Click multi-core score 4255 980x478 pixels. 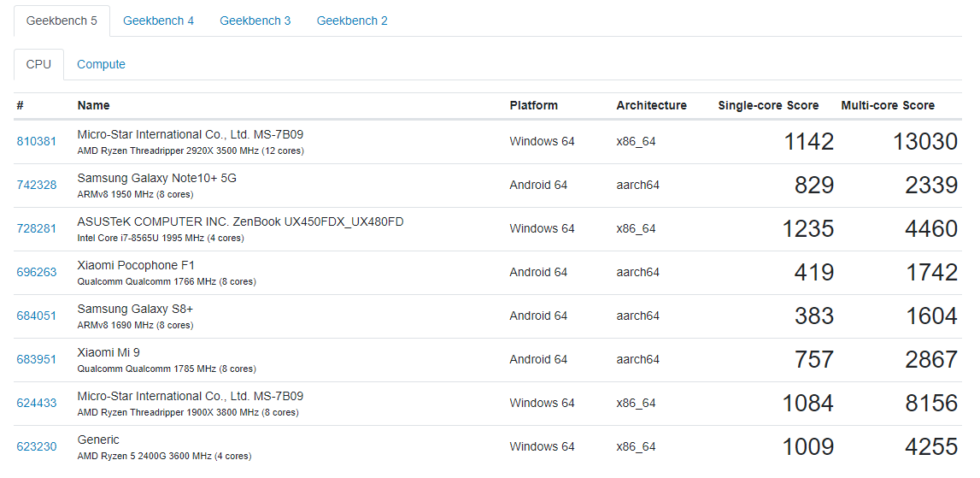[x=931, y=446]
